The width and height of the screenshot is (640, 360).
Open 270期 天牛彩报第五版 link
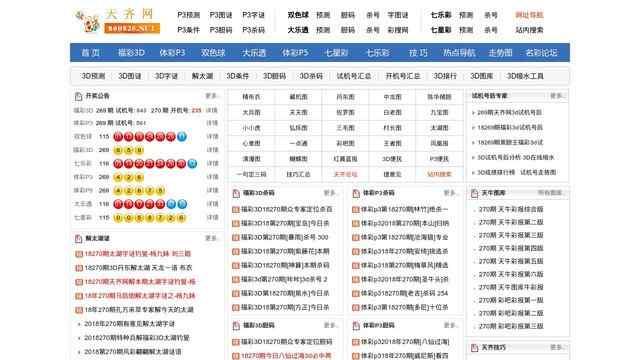(x=511, y=261)
